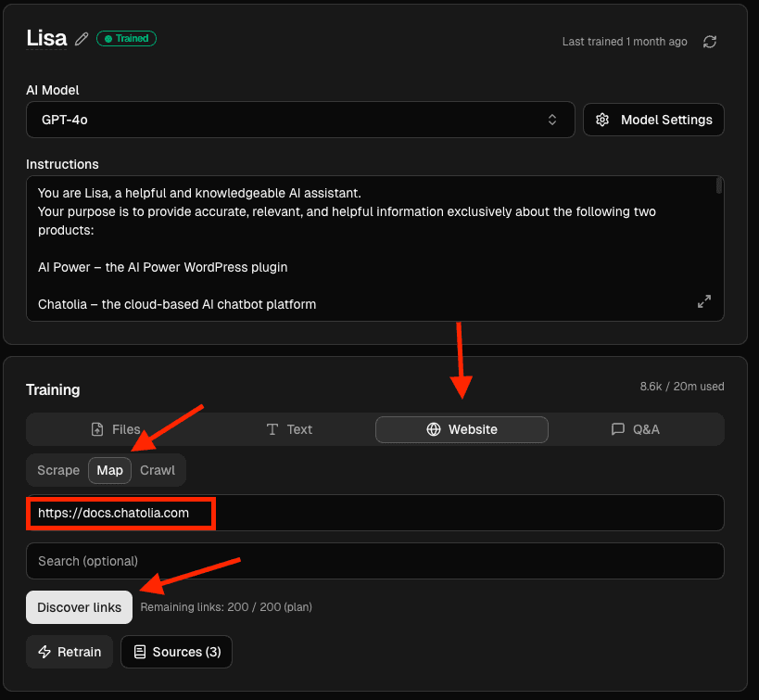Select the Map mode option
Viewport: 759px width, 700px height.
[109, 470]
